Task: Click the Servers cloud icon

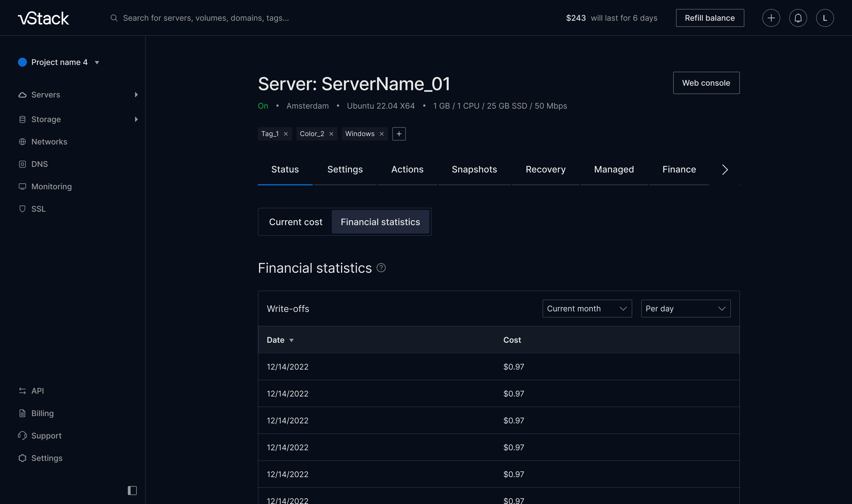Action: pyautogui.click(x=22, y=95)
